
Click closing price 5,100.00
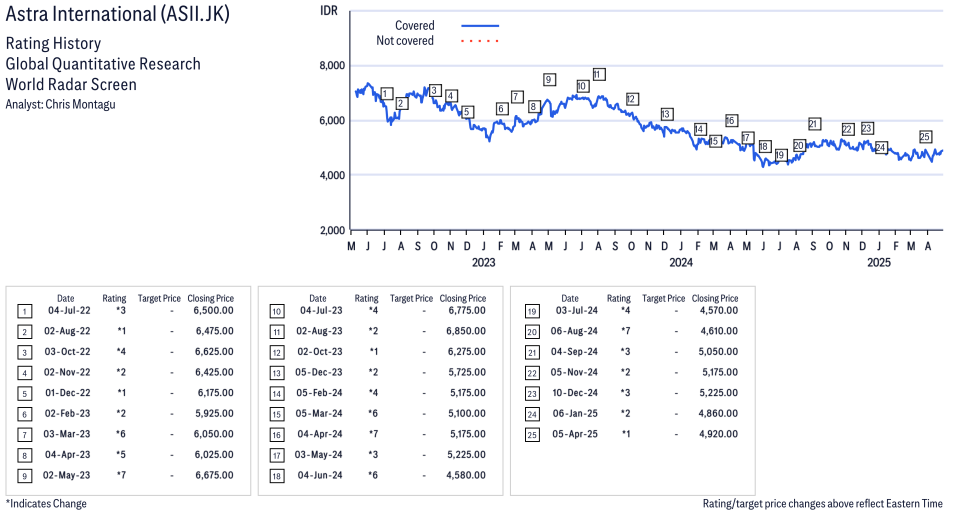pos(467,413)
